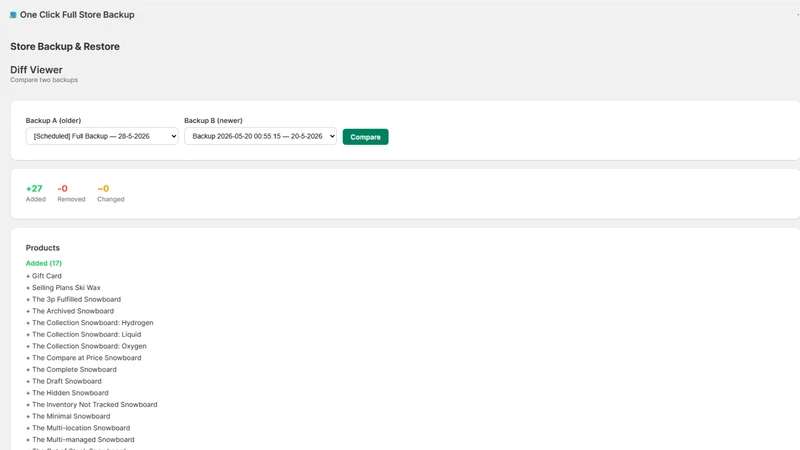
Task: Click the Compare two backups subtitle
Action: [44, 80]
